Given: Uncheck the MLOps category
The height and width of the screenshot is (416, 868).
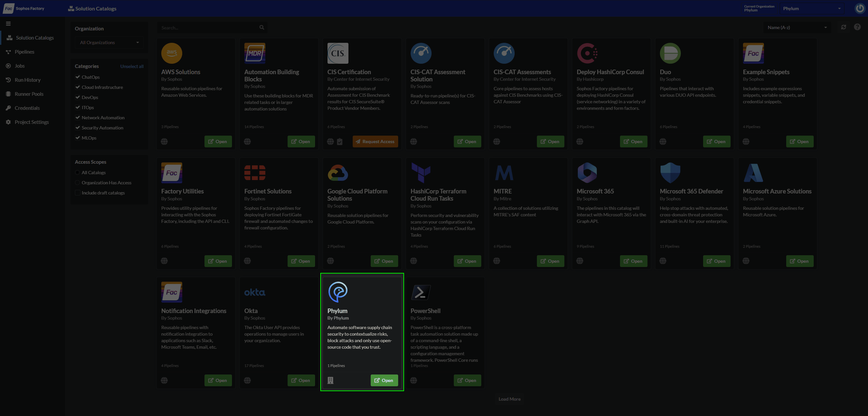Looking at the screenshot, I should tap(78, 138).
